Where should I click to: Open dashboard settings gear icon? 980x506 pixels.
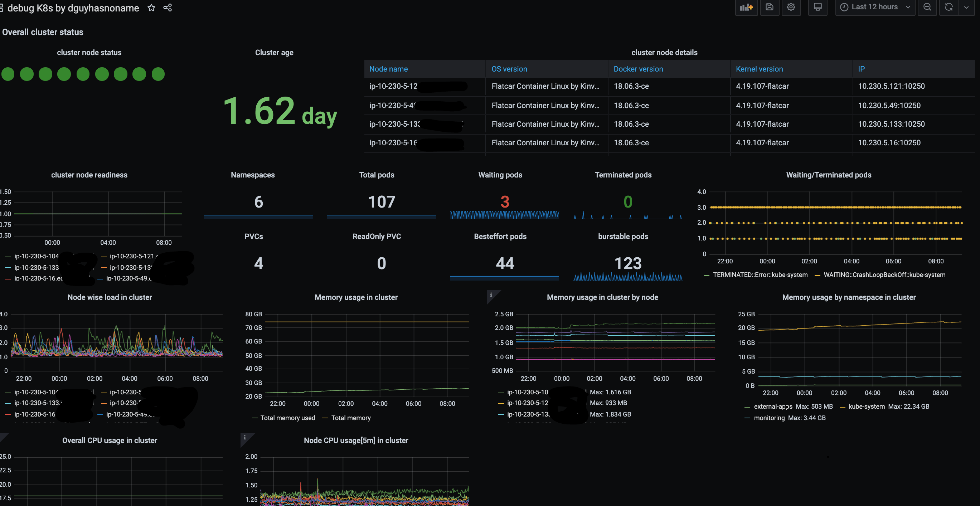tap(791, 7)
